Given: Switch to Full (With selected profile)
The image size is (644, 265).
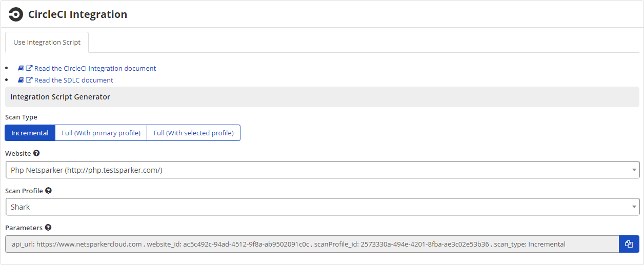Looking at the screenshot, I should coord(193,133).
